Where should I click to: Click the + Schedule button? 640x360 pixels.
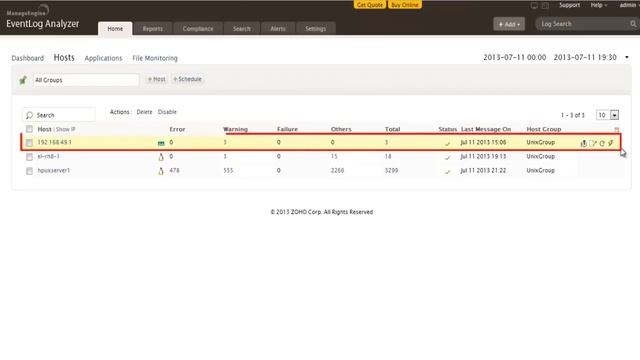pos(187,79)
